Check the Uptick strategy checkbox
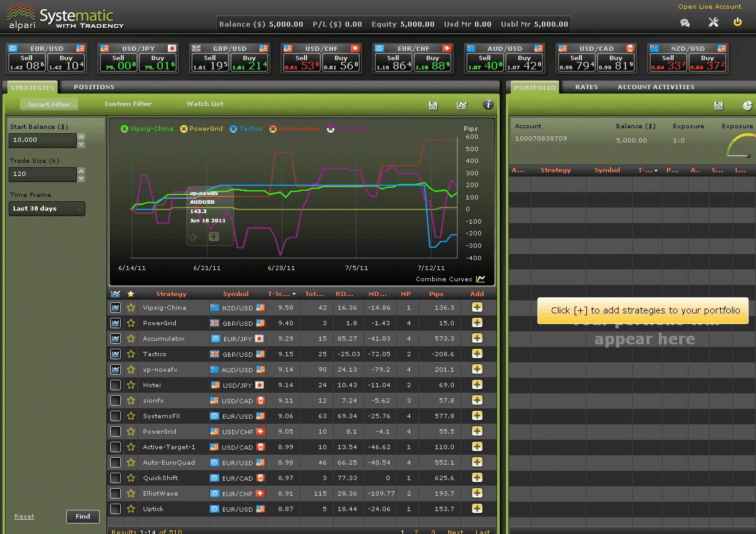This screenshot has height=534, width=756. coord(115,509)
